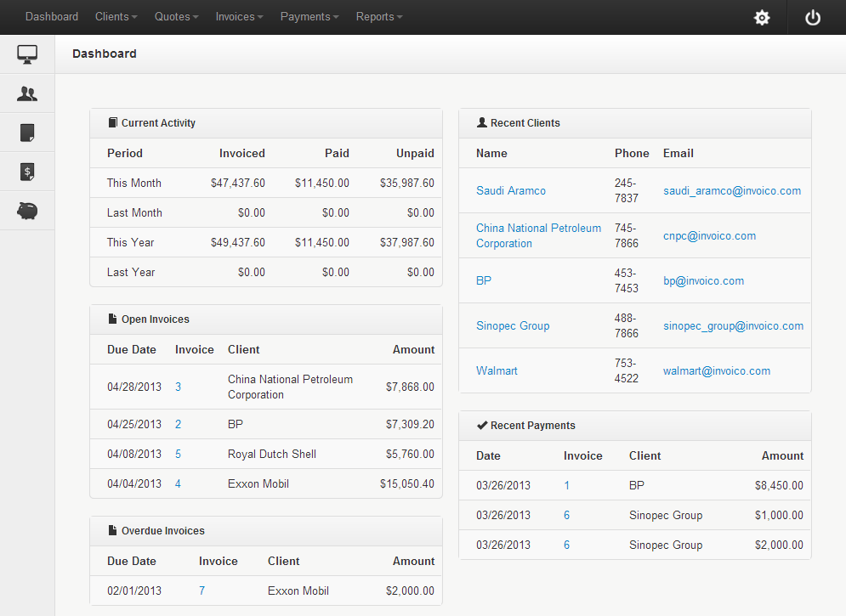This screenshot has height=616, width=846.
Task: Open invoice 6 for the $1,000.00 payment
Action: (x=566, y=515)
